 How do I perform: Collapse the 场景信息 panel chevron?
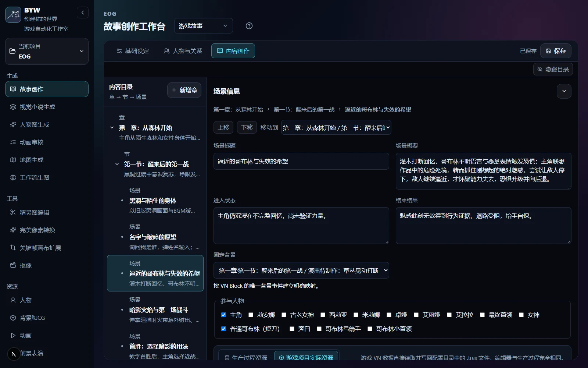click(564, 91)
